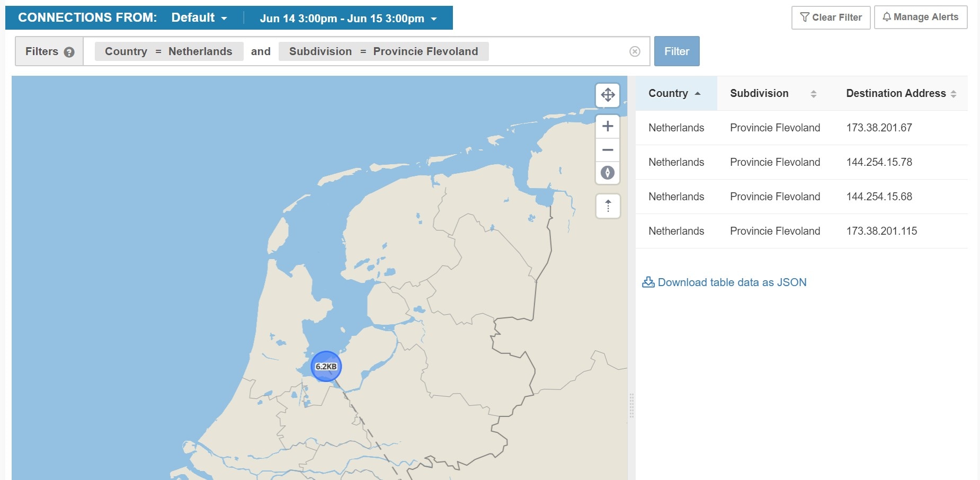
Task: Click Provincie Flevoland in the 144.254.15.78 row
Action: (x=775, y=162)
